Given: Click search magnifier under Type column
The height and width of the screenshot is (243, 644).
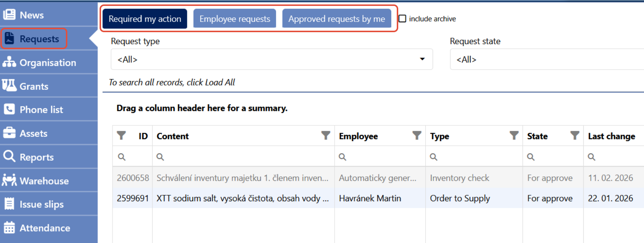Looking at the screenshot, I should coord(433,157).
